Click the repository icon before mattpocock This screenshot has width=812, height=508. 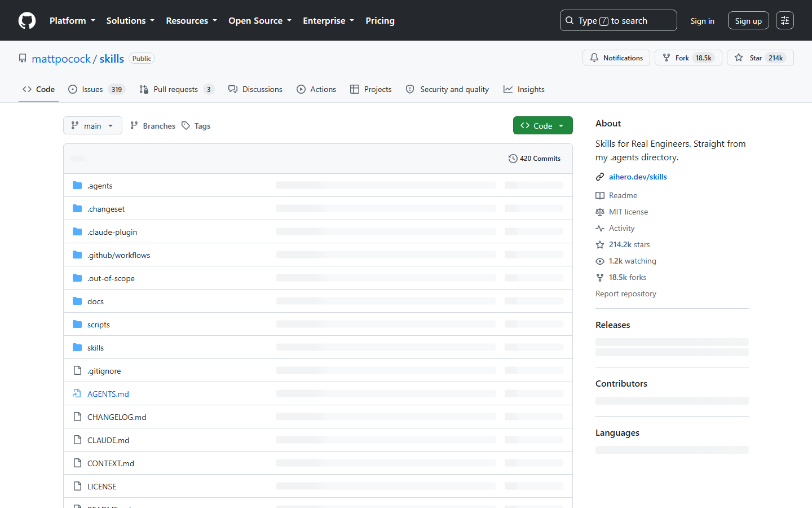[23, 58]
